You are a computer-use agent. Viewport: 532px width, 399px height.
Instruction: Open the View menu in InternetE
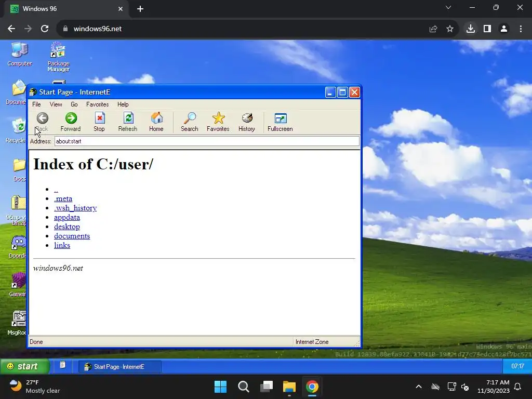56,104
